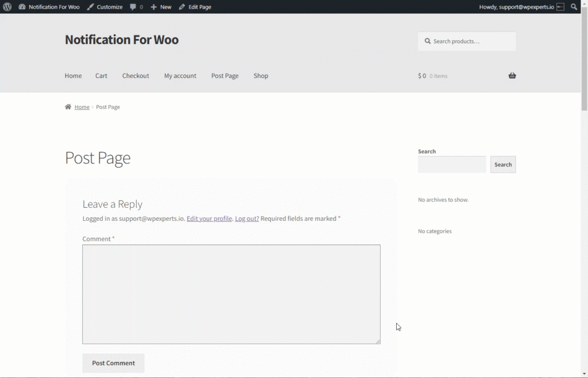This screenshot has height=378, width=588.
Task: Open the New content menu
Action: (161, 7)
